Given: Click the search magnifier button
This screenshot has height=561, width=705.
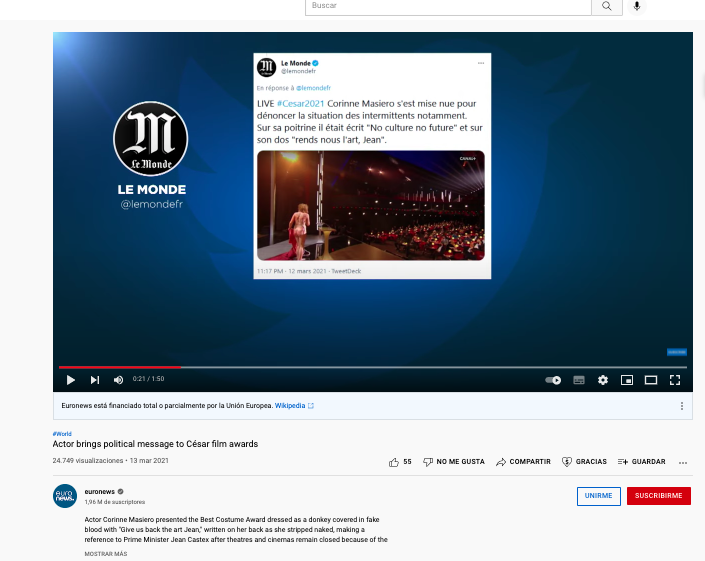Looking at the screenshot, I should click(x=607, y=6).
